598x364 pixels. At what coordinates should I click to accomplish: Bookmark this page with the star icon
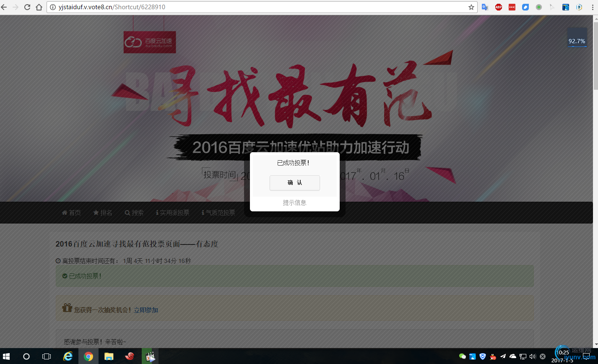tap(471, 7)
